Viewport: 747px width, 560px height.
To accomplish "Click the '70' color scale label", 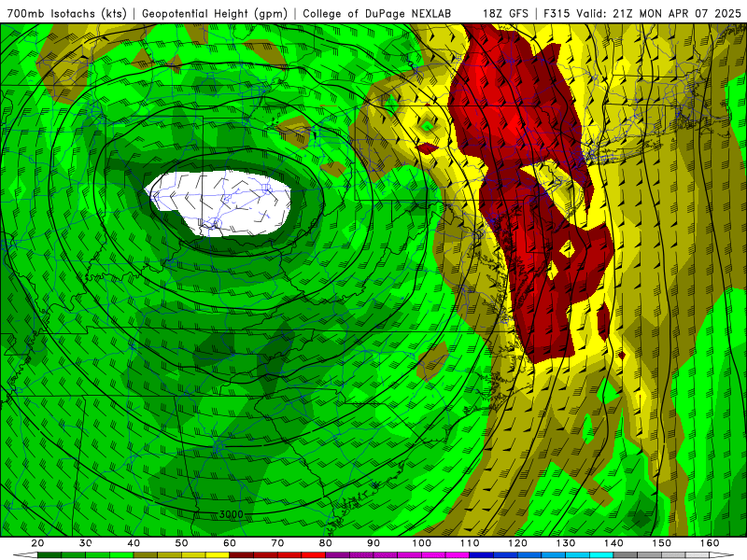I will [277, 543].
